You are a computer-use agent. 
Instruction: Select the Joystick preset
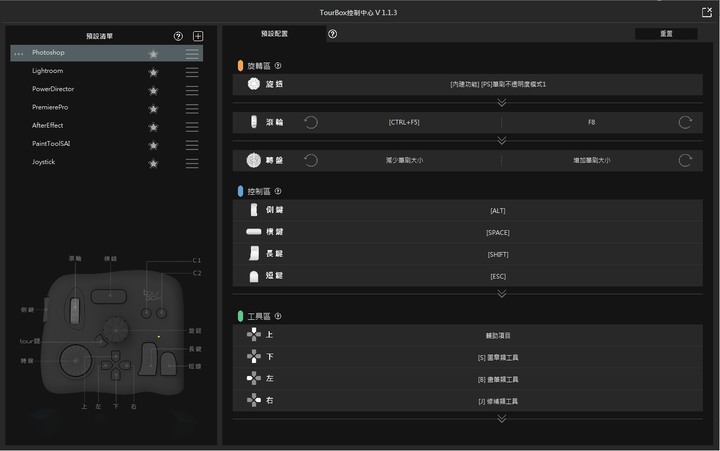point(44,162)
